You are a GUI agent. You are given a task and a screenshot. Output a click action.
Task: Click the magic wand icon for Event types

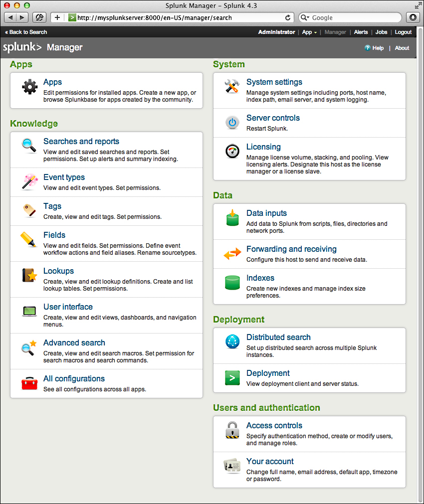(30, 181)
